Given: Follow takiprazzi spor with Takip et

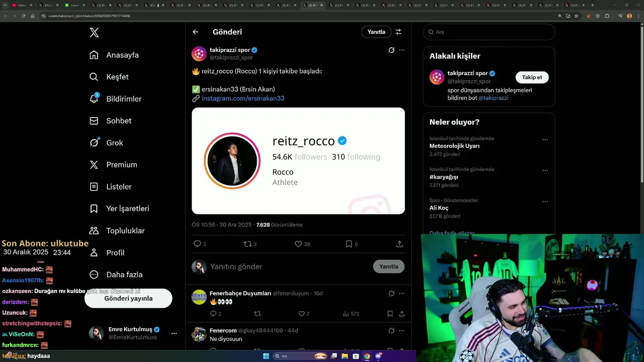Looking at the screenshot, I should click(532, 77).
